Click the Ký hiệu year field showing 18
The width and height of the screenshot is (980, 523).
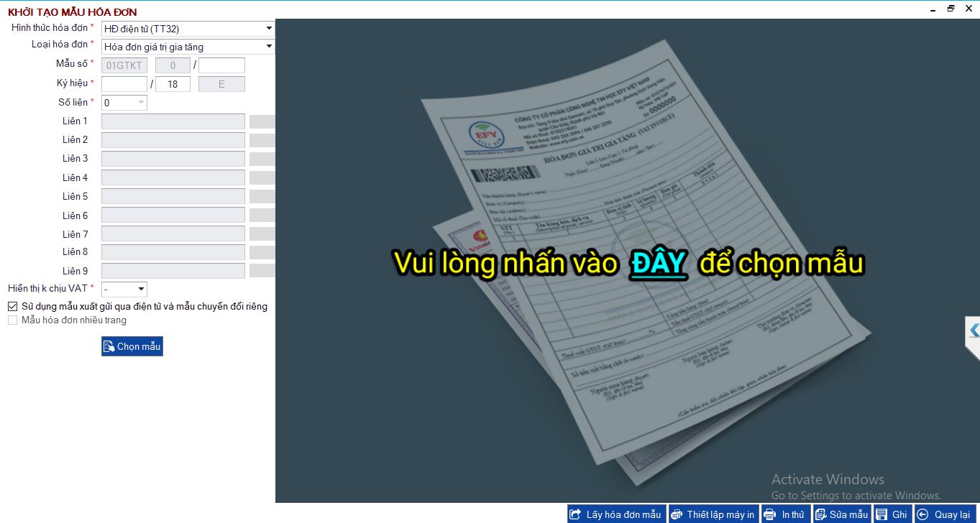[x=173, y=84]
